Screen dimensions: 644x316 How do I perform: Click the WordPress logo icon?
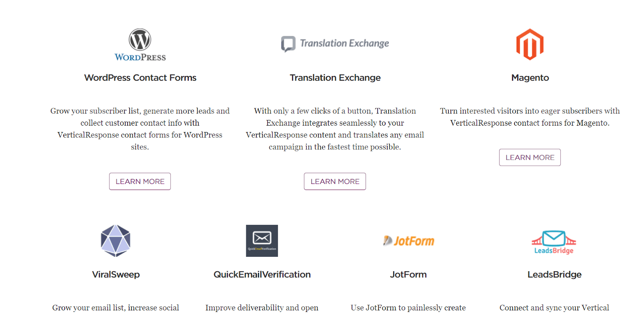click(x=140, y=45)
